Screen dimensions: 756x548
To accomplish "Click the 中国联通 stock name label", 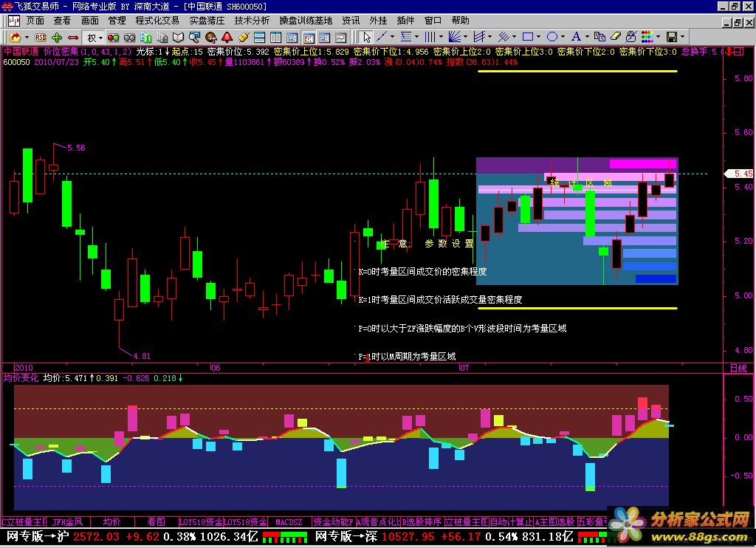I will (x=21, y=52).
